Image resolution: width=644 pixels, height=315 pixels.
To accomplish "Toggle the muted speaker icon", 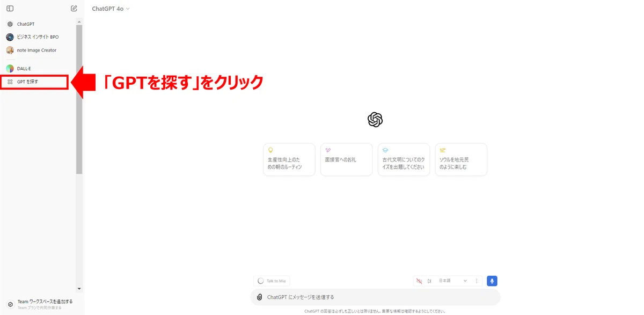I will [419, 281].
